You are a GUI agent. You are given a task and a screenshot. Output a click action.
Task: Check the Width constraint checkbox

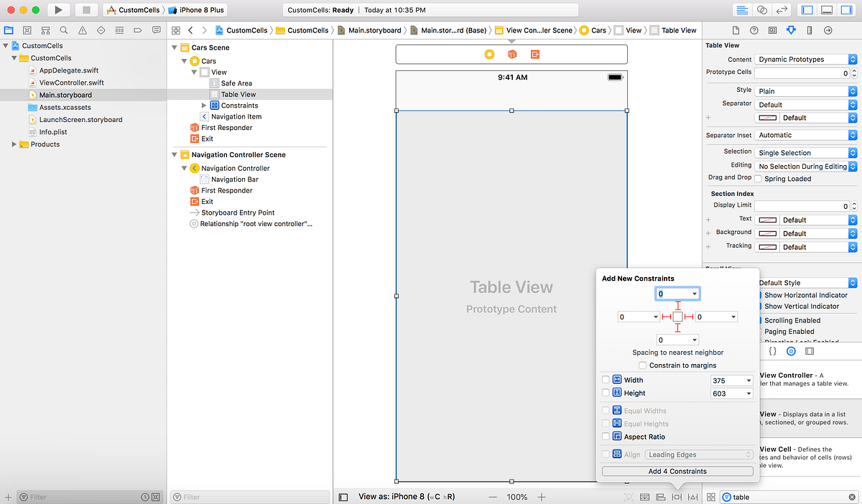tap(605, 380)
